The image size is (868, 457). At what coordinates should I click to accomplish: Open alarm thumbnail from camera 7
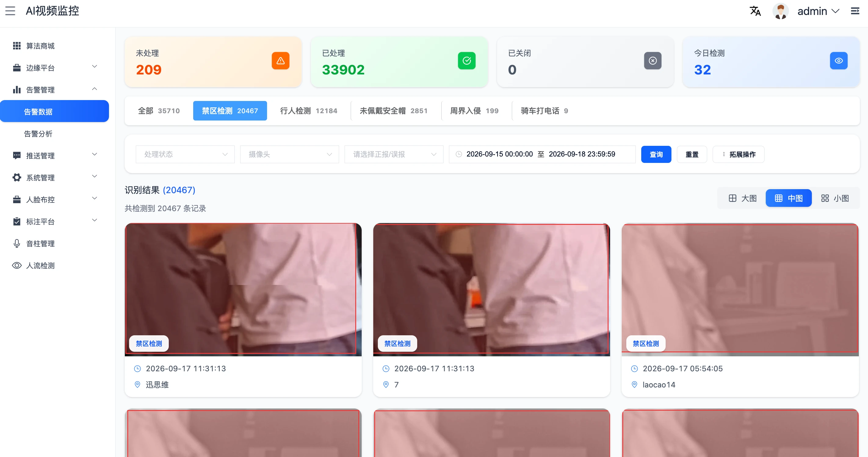[491, 289]
